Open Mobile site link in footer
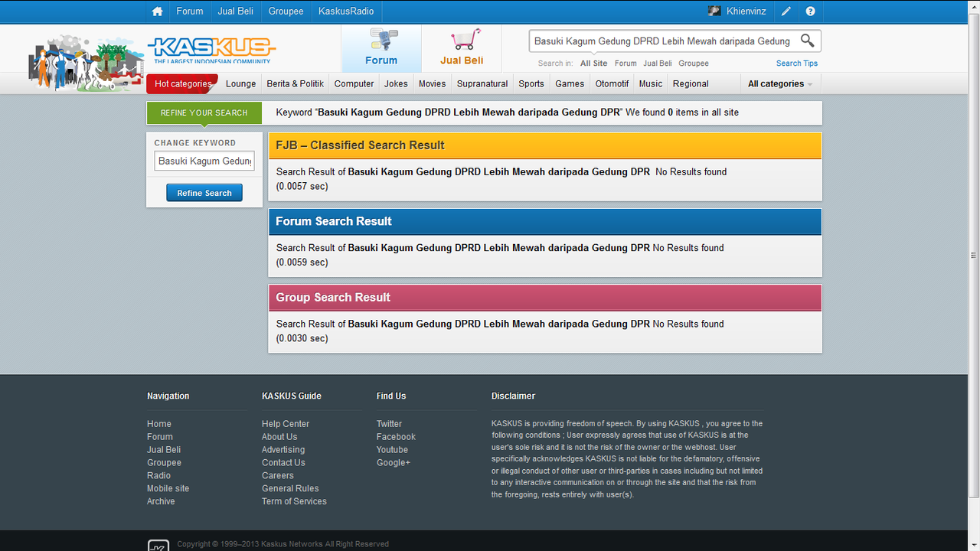980x551 pixels. click(x=168, y=488)
